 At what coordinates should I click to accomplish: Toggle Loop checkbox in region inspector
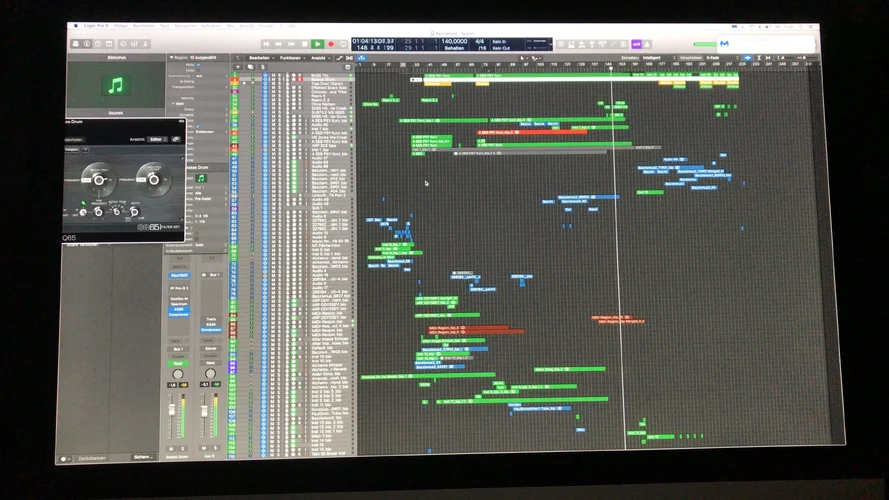point(198,70)
